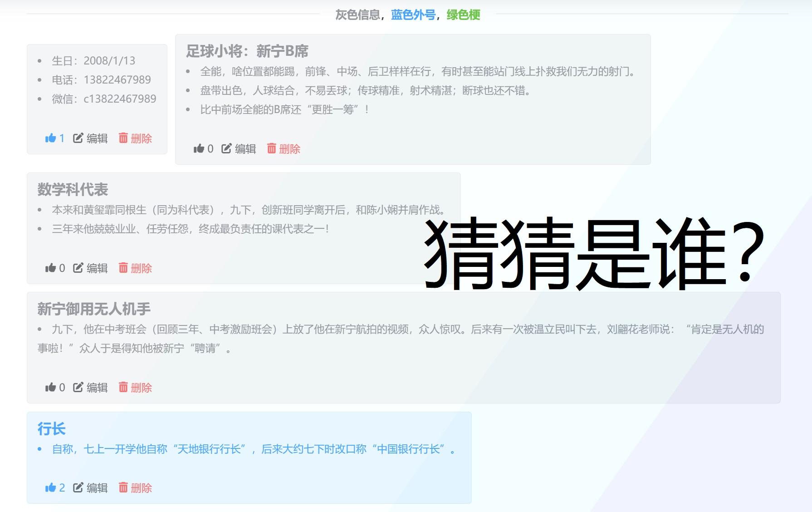This screenshot has height=512, width=812.
Task: Click trash icon on birthday info card
Action: click(123, 138)
